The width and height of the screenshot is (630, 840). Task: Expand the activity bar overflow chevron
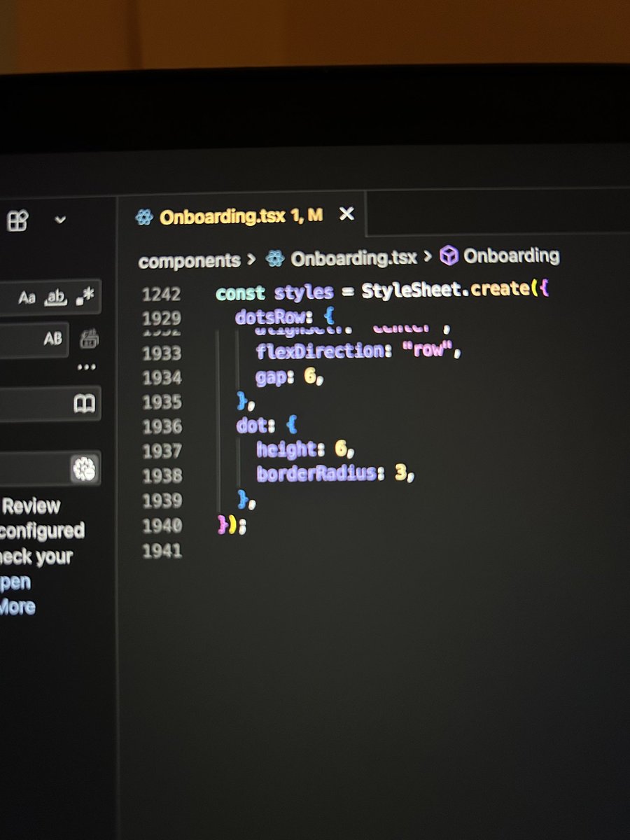[x=60, y=220]
